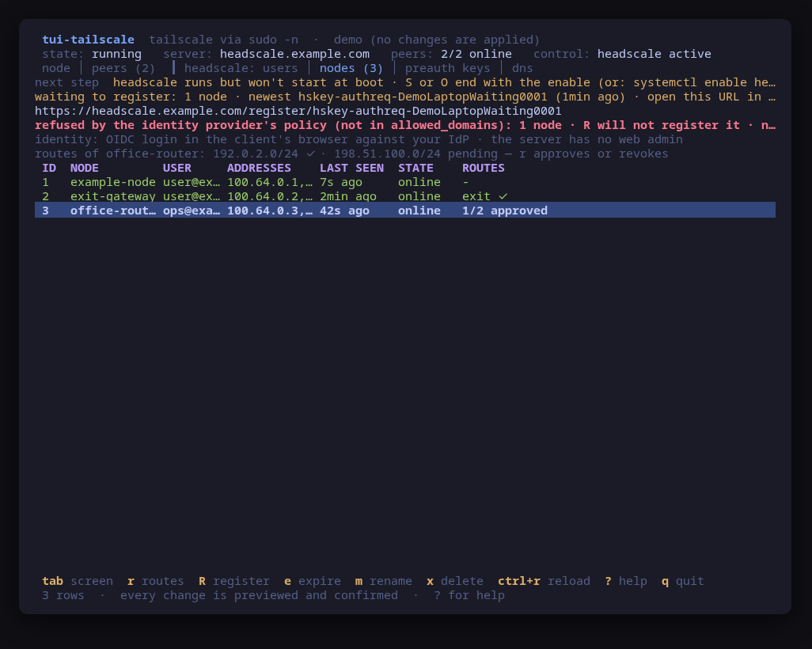Click the STATE column header
Screen dimensions: 812x649
(415, 168)
